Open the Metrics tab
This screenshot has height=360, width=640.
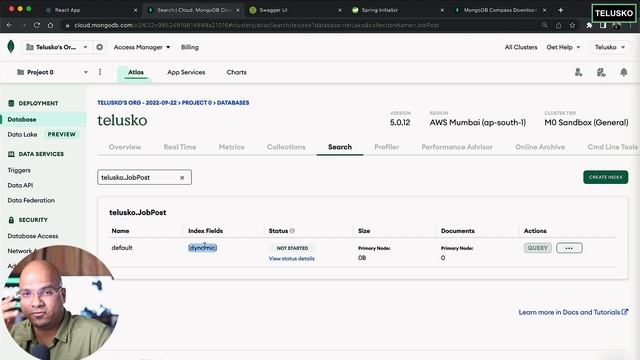click(231, 147)
